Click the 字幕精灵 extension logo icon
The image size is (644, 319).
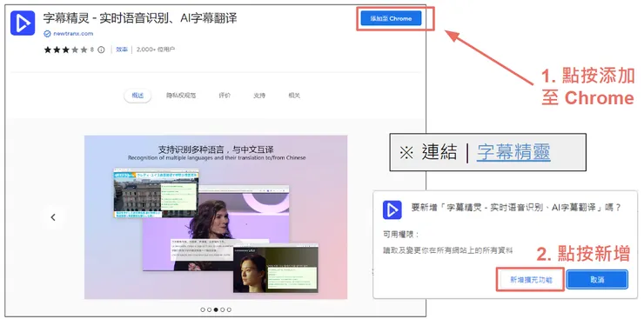tap(23, 23)
